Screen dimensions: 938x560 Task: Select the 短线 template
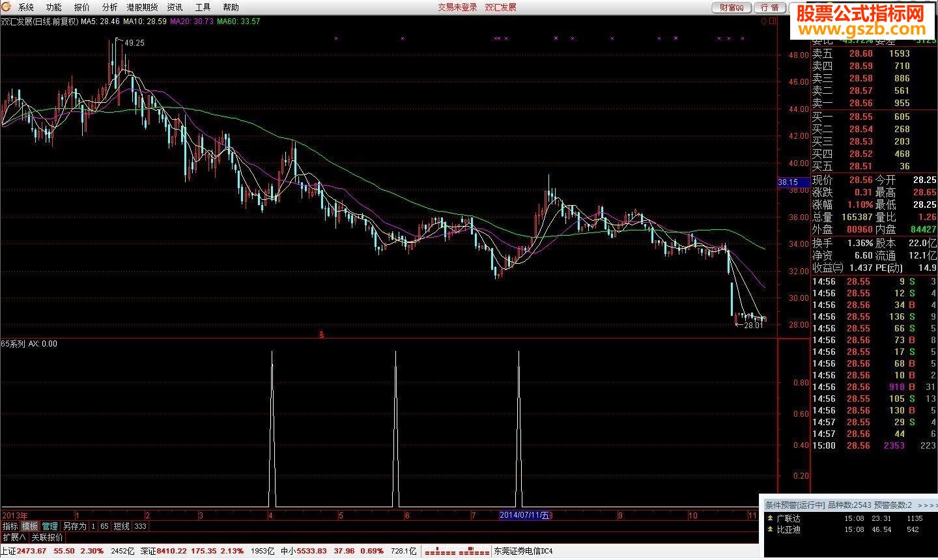pyautogui.click(x=122, y=526)
